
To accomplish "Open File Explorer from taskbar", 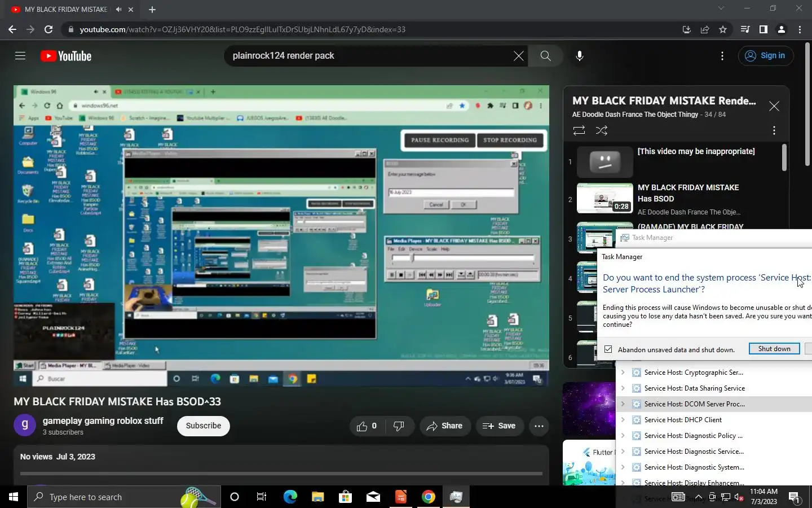I will [317, 497].
